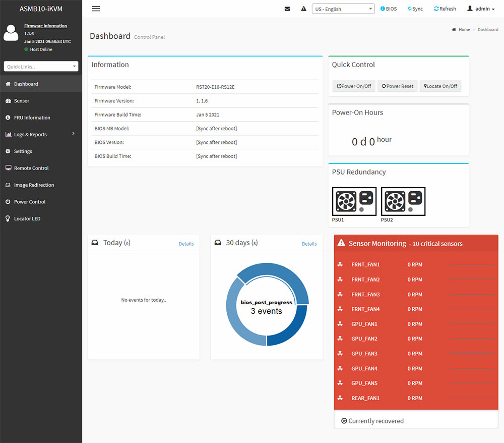View Details for Today events
504x443 pixels.
[x=186, y=244]
